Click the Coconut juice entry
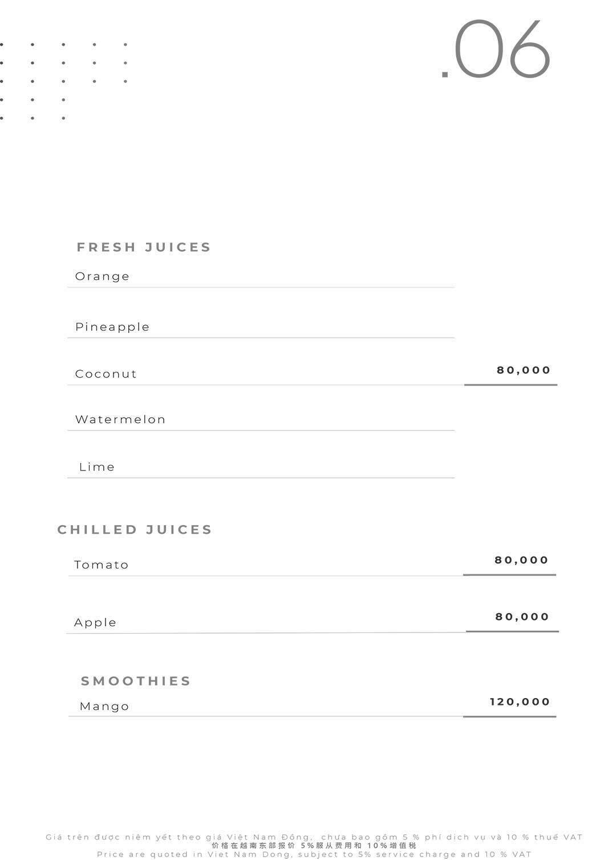 (x=106, y=374)
